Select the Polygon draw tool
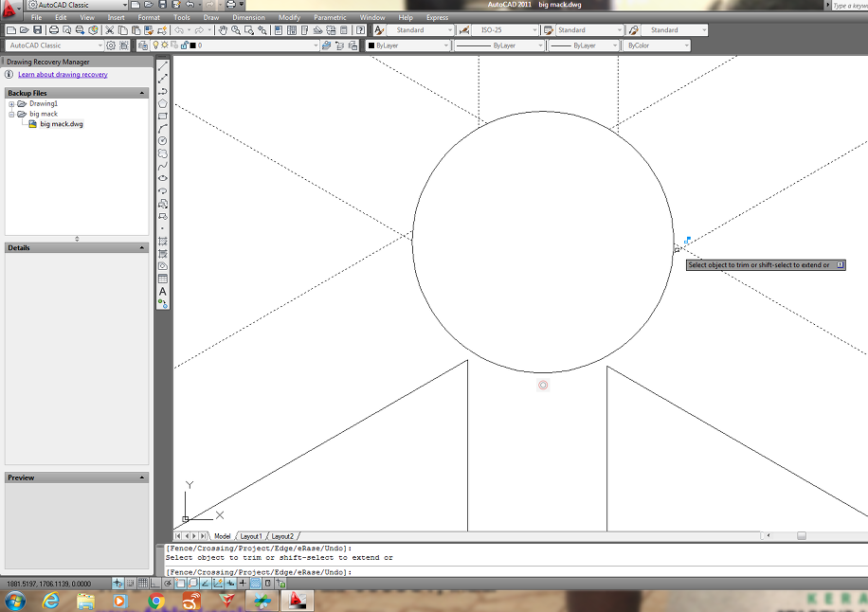Screen dimensions: 868x612 point(163,103)
